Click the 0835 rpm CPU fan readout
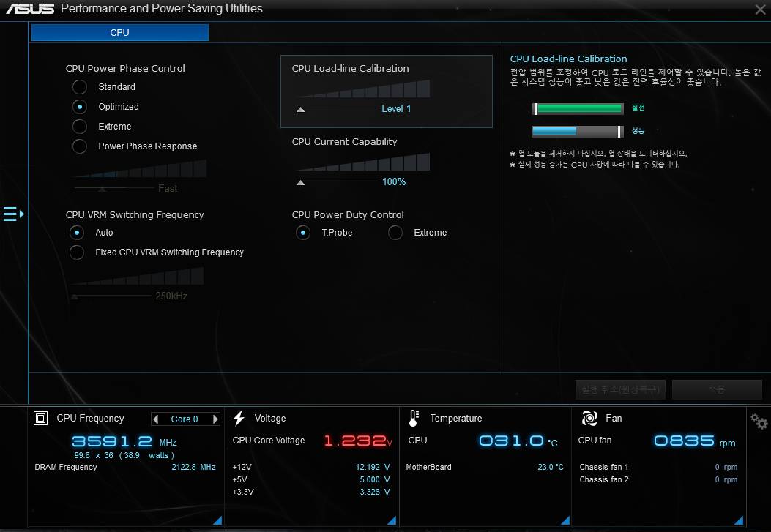771x532 pixels. point(695,441)
